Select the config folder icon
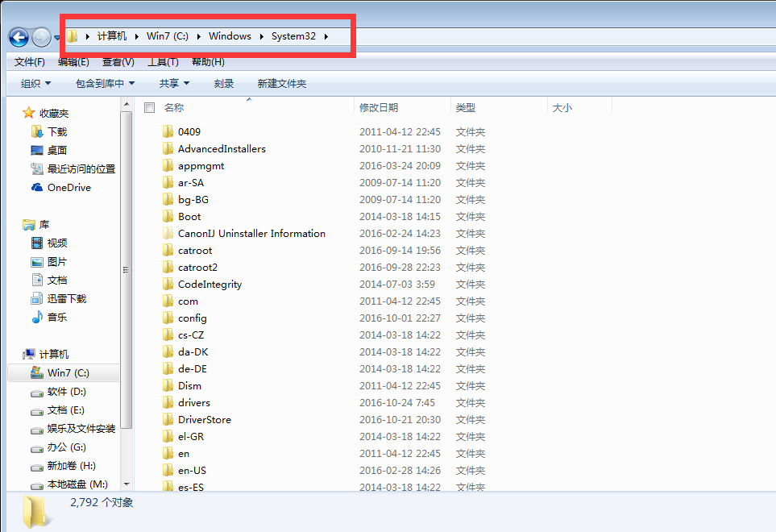Screen dimensions: 776x532 coord(168,318)
